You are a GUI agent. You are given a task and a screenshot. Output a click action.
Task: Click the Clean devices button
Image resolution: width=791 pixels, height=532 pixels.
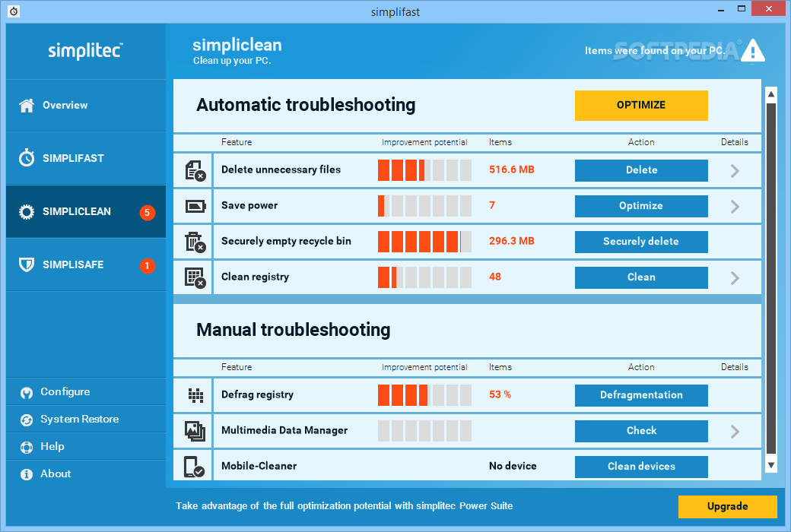point(641,467)
